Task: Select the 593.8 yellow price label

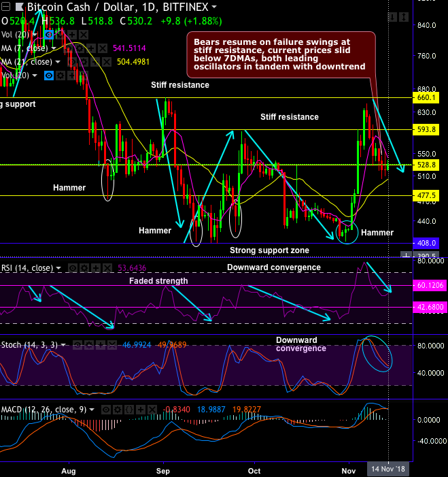Action: click(x=426, y=129)
